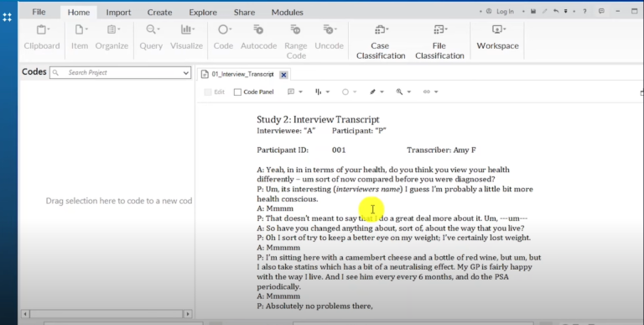Open the Item ribbon menu

click(x=80, y=38)
